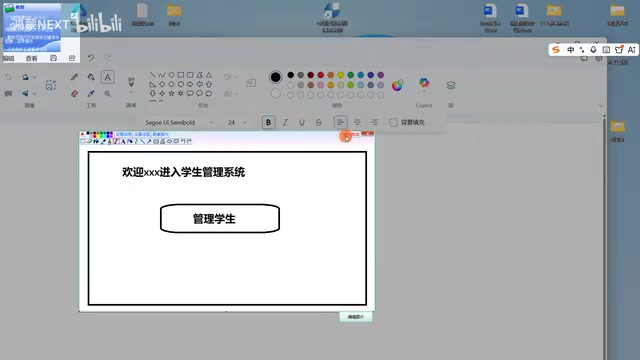Choose the purple color swatch in top row
Screen dimensions: 640x360
pyautogui.click(x=380, y=75)
